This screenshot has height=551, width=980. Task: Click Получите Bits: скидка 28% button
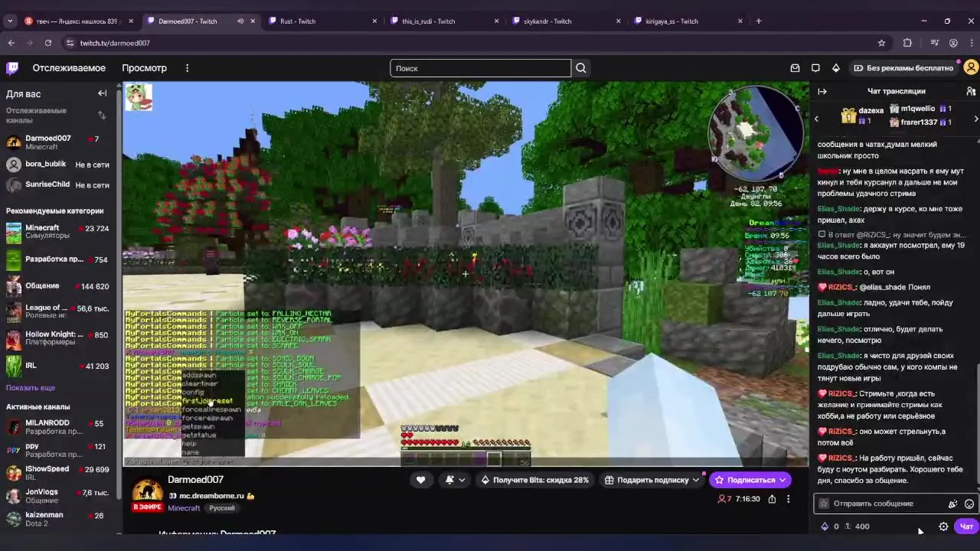click(x=534, y=480)
